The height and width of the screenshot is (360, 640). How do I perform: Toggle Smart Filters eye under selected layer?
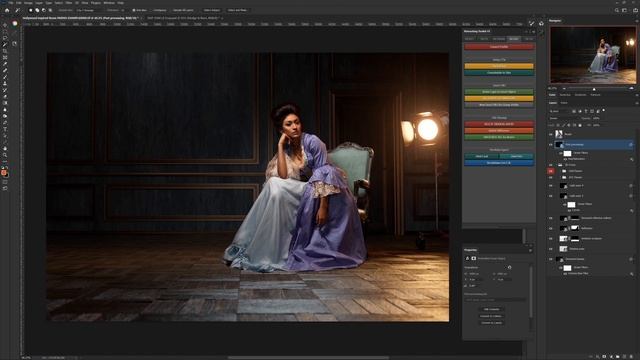561,153
